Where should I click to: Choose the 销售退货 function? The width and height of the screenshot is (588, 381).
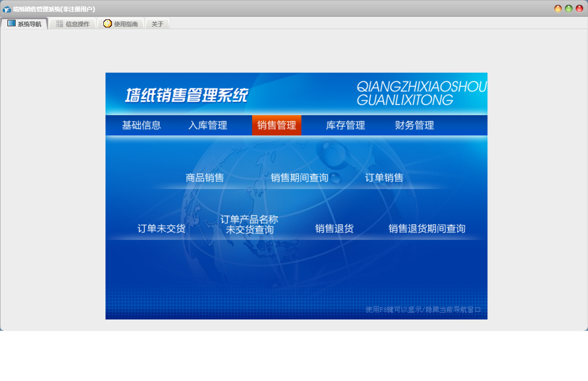coord(334,228)
